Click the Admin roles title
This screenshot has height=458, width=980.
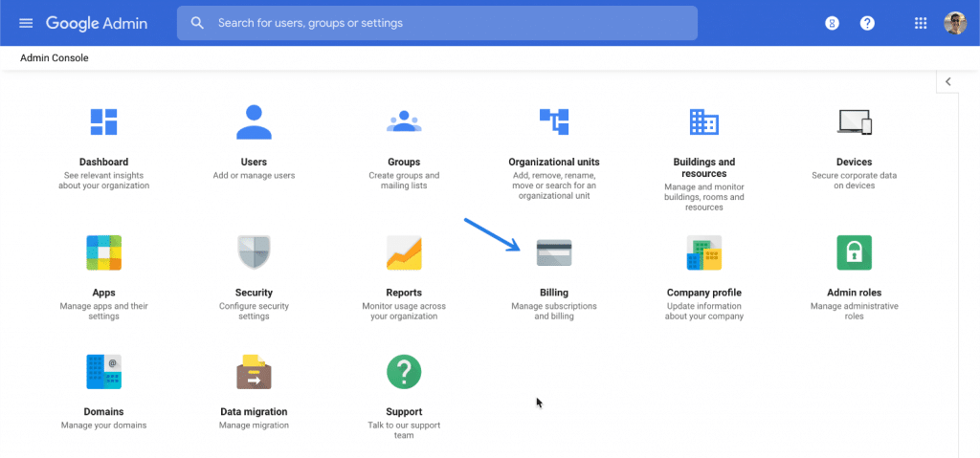click(x=854, y=293)
